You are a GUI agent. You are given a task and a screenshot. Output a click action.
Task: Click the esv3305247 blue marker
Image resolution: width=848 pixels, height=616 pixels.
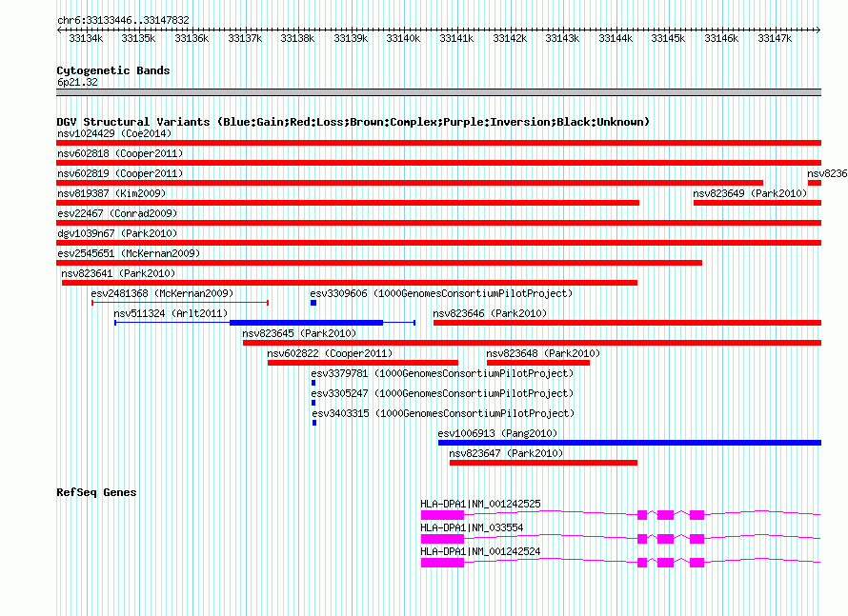tap(313, 403)
